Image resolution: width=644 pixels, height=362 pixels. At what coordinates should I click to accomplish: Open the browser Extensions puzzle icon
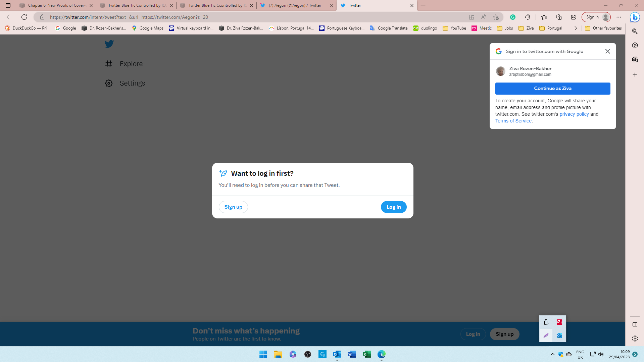click(x=528, y=17)
